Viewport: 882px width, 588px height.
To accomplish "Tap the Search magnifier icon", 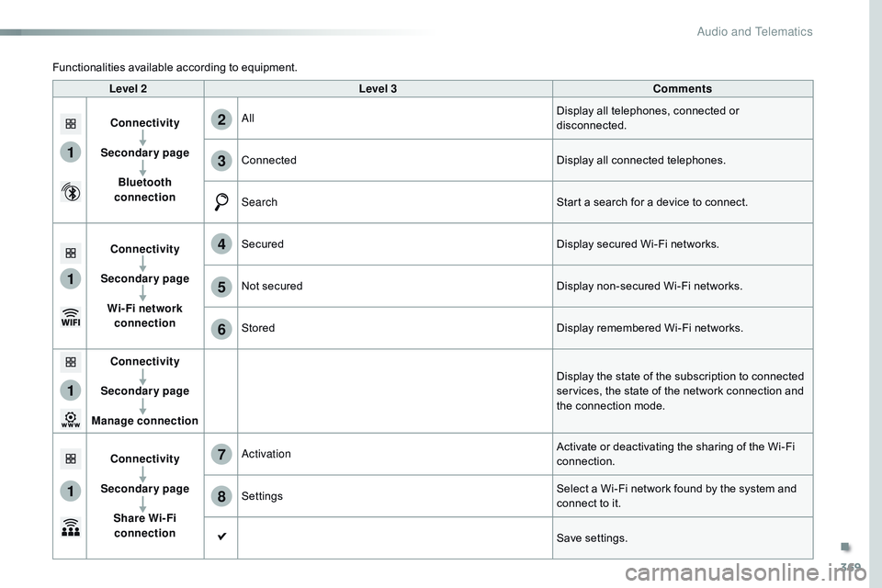I will (x=221, y=202).
